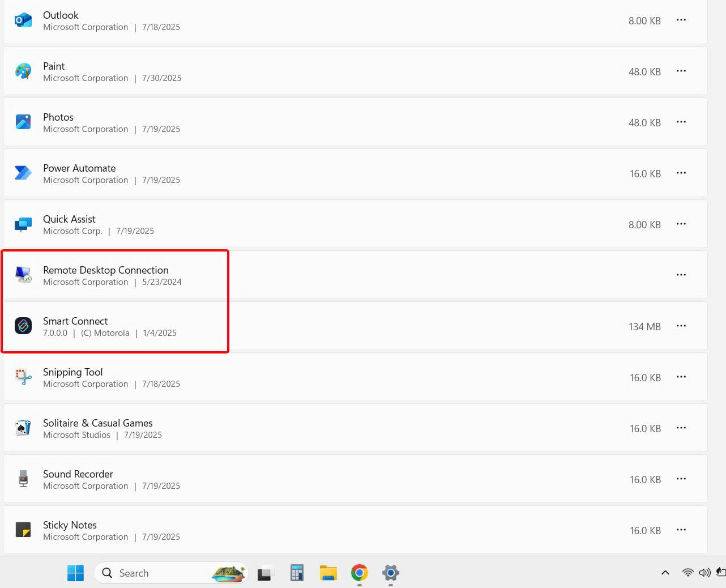
Task: Open the volume control in system tray
Action: pos(704,573)
